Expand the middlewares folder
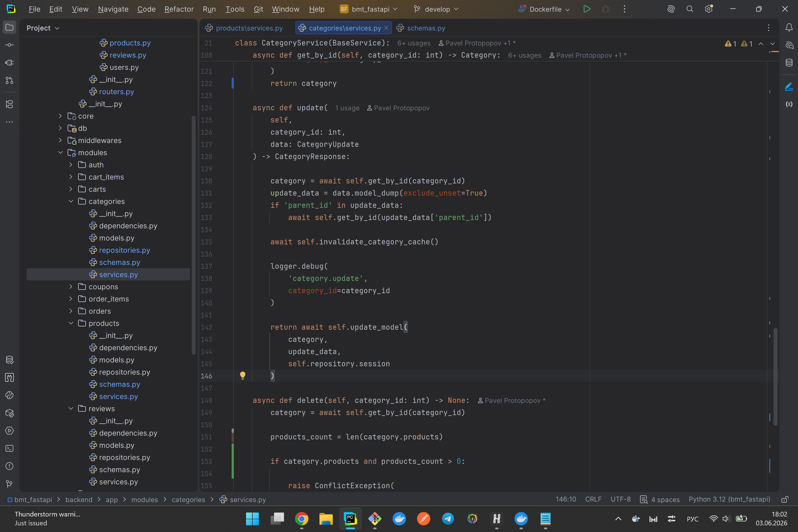798x532 pixels. click(x=60, y=140)
